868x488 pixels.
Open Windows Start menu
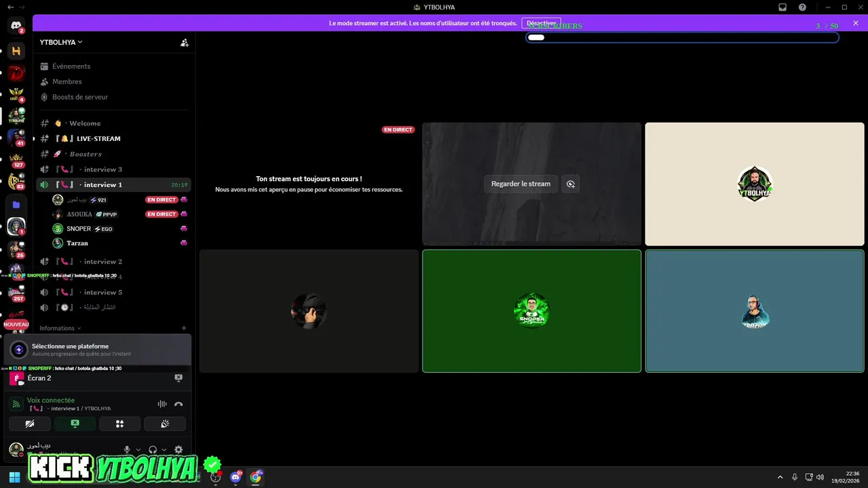coord(15,476)
